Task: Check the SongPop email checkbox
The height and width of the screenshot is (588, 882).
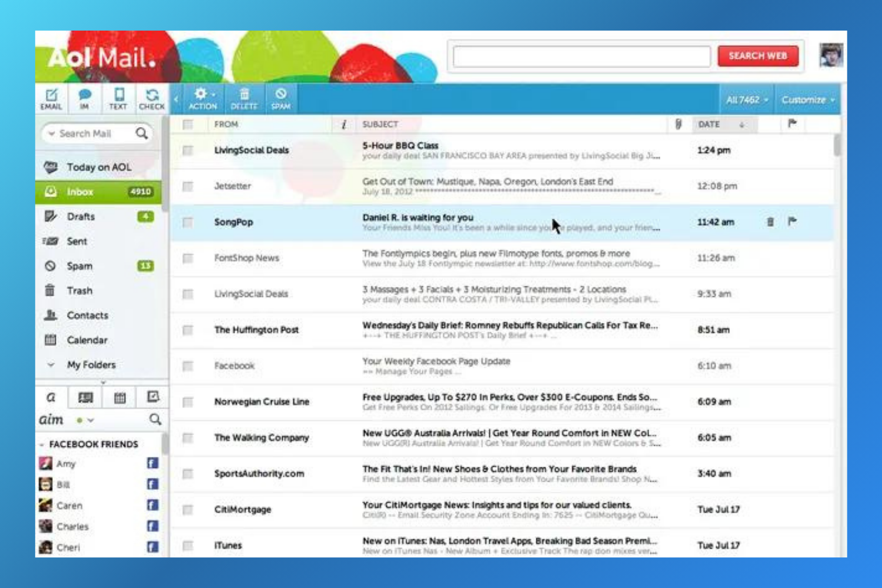Action: point(188,222)
